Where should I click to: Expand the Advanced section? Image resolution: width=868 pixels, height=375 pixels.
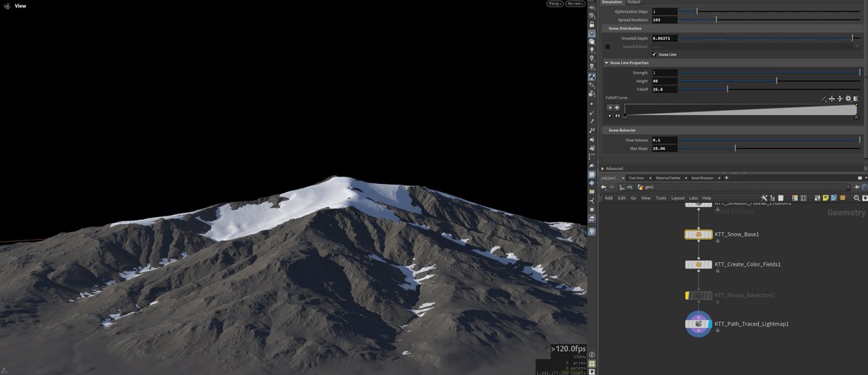coord(603,169)
